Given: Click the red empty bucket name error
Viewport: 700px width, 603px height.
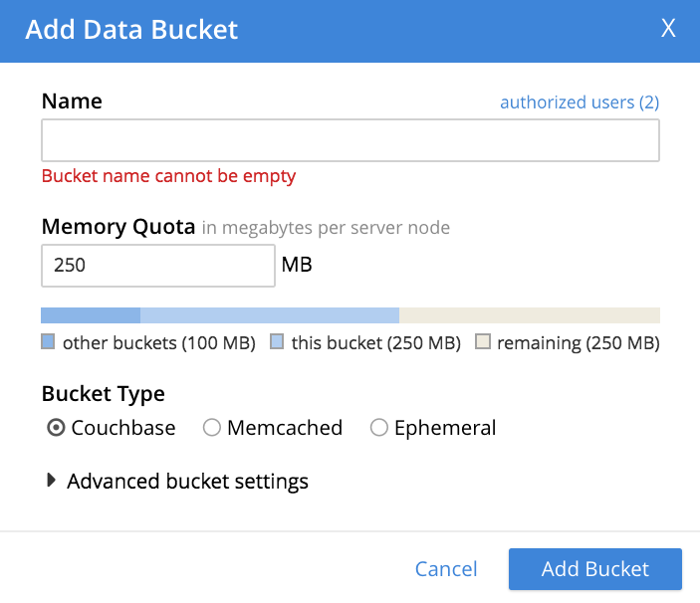Looking at the screenshot, I should click(168, 177).
